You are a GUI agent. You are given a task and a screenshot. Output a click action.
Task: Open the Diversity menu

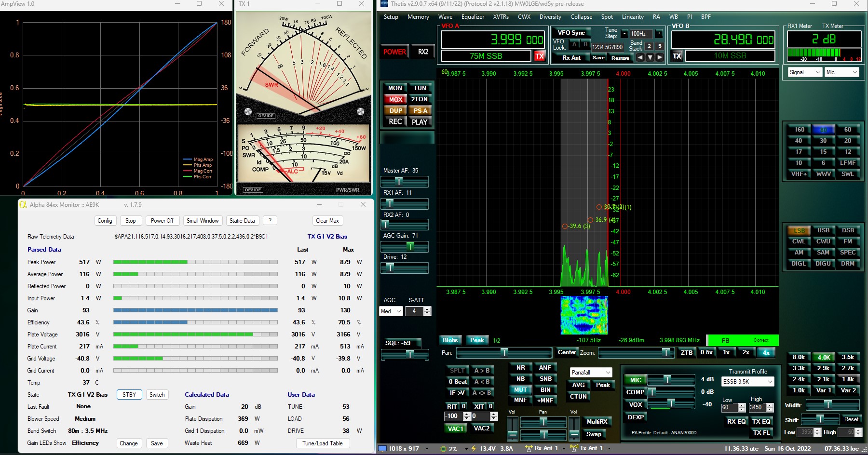(x=550, y=17)
